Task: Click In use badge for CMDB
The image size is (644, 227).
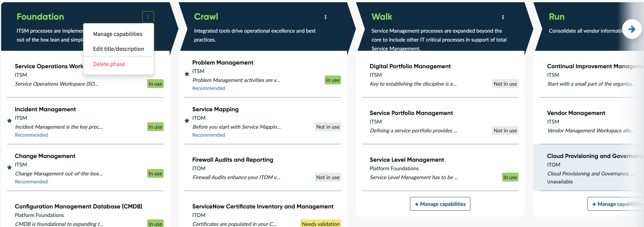Action: pos(155,223)
